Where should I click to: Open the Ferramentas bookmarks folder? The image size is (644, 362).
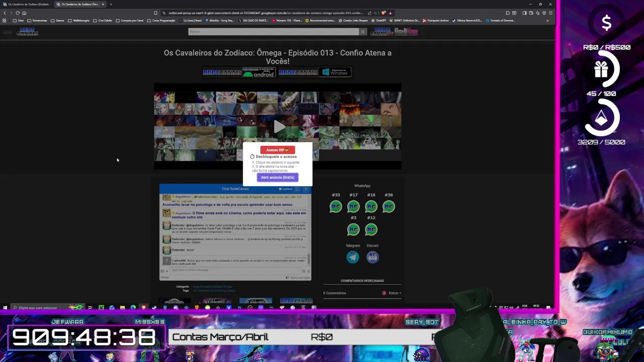[37, 21]
